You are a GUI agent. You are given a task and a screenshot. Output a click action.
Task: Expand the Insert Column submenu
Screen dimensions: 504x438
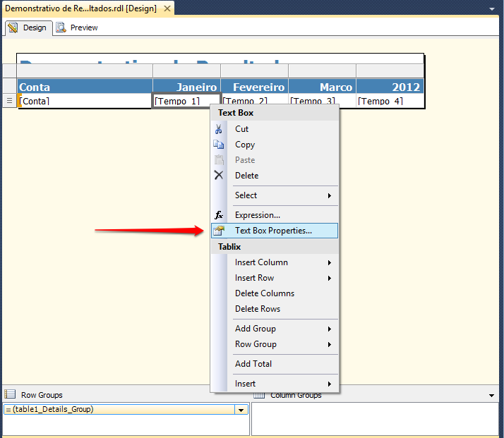330,262
